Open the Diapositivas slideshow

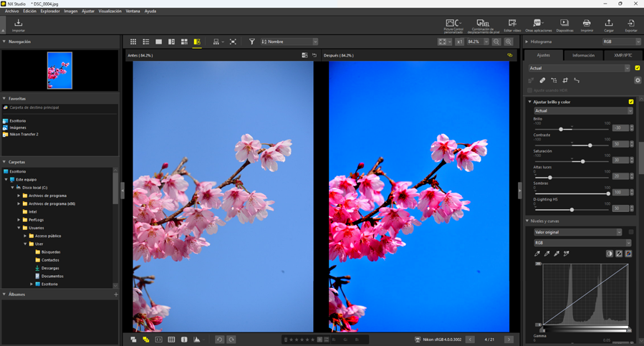pyautogui.click(x=564, y=25)
